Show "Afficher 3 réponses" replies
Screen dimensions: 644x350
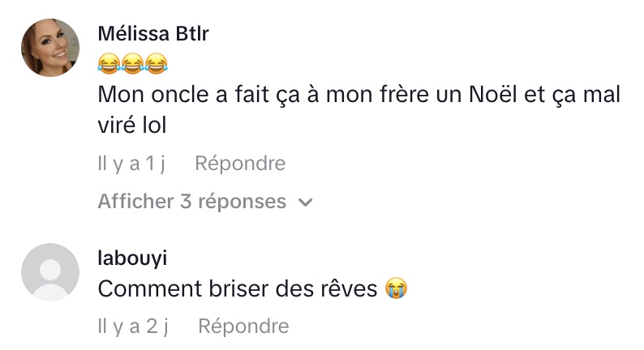click(192, 201)
